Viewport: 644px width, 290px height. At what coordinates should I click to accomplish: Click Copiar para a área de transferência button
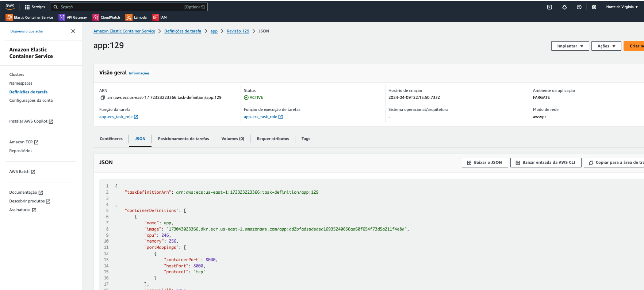pyautogui.click(x=614, y=163)
